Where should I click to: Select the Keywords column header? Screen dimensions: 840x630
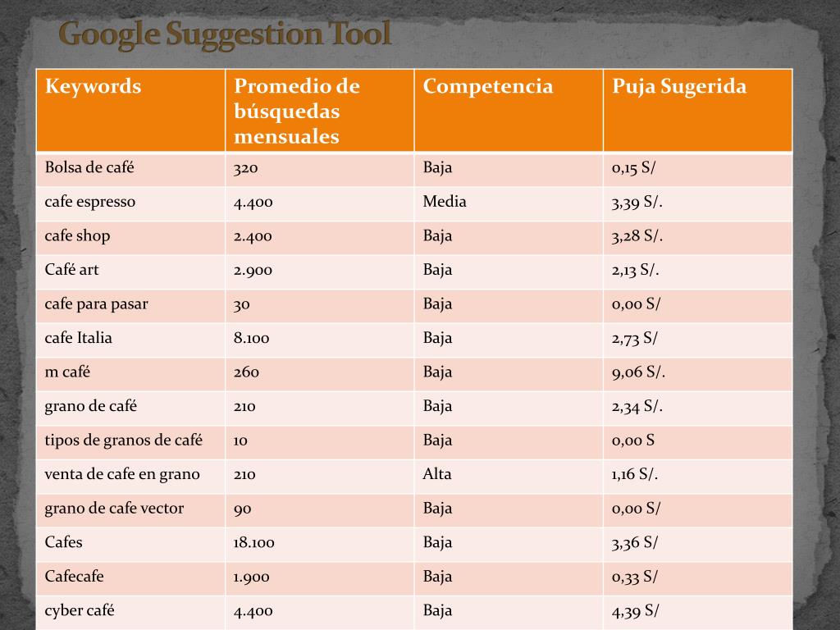point(130,111)
